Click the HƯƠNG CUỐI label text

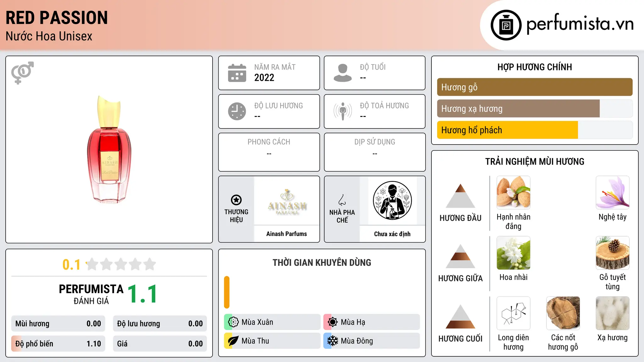pyautogui.click(x=460, y=339)
